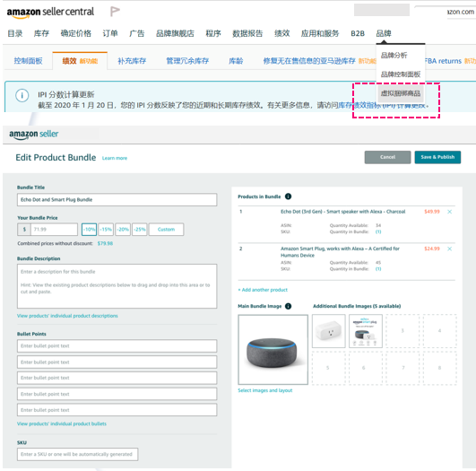
Task: Open the 目录 menu
Action: (x=15, y=33)
